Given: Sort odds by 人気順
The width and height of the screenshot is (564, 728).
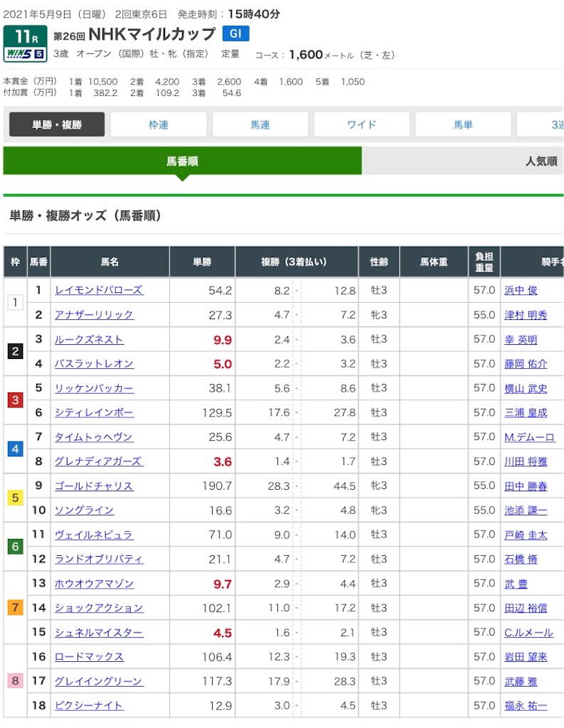Looking at the screenshot, I should [x=463, y=161].
